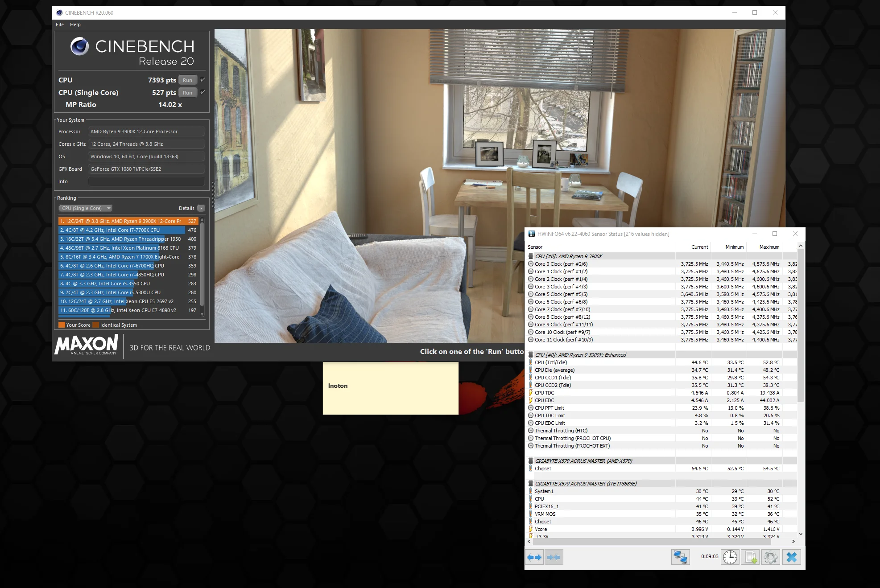
Task: Click the CPU TDC lightning icon
Action: (530, 393)
